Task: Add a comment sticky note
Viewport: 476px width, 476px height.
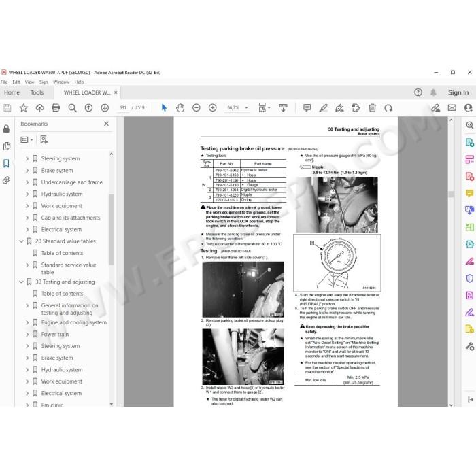Action: (x=307, y=107)
